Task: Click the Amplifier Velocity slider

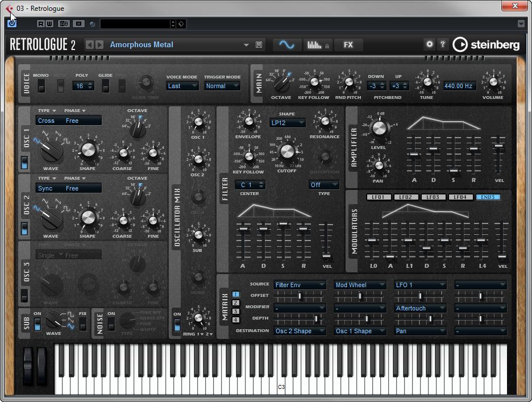Action: click(498, 146)
